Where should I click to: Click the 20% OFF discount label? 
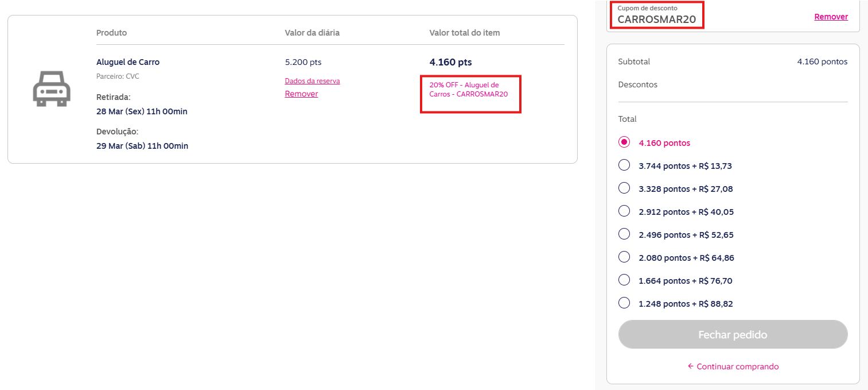[x=468, y=89]
